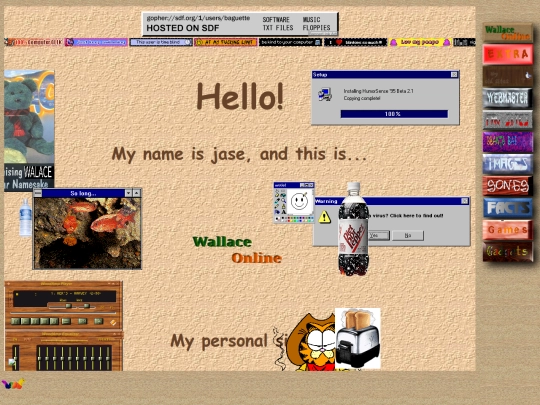This screenshot has height=405, width=540.
Task: Open the MUSIC link in the SDF banner
Action: tap(311, 20)
